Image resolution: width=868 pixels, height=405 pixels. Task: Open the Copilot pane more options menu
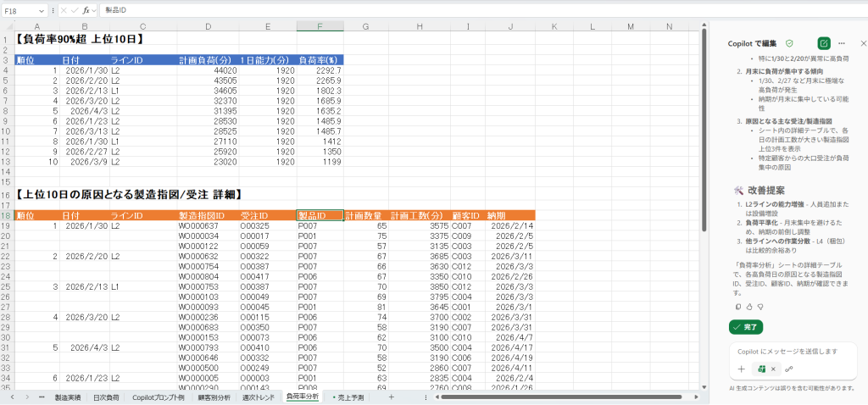pos(842,43)
